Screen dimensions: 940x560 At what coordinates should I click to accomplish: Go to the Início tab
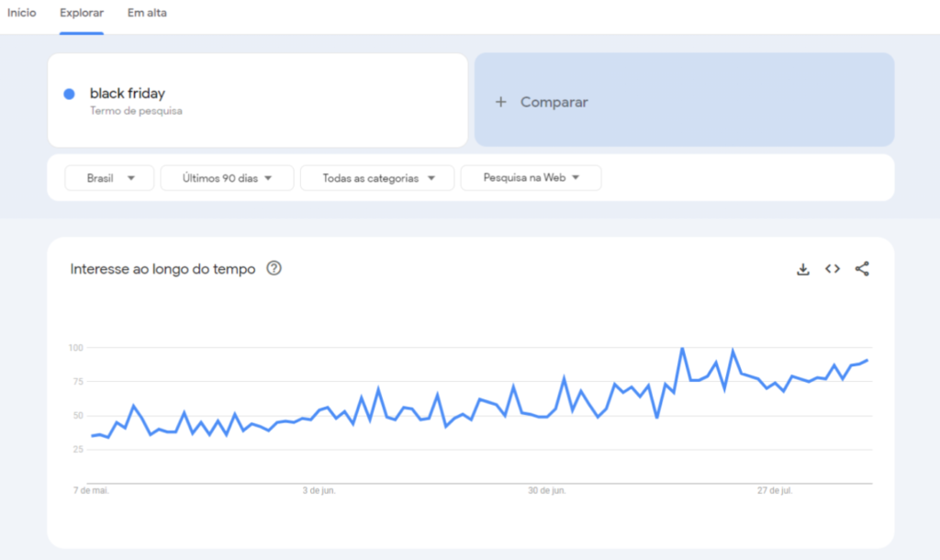(x=22, y=14)
